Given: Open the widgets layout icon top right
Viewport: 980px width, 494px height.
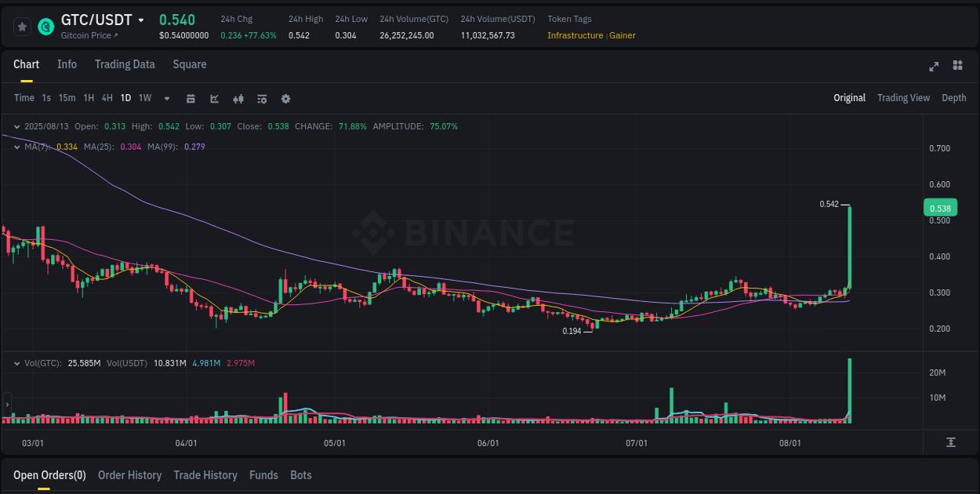Looking at the screenshot, I should (x=956, y=67).
